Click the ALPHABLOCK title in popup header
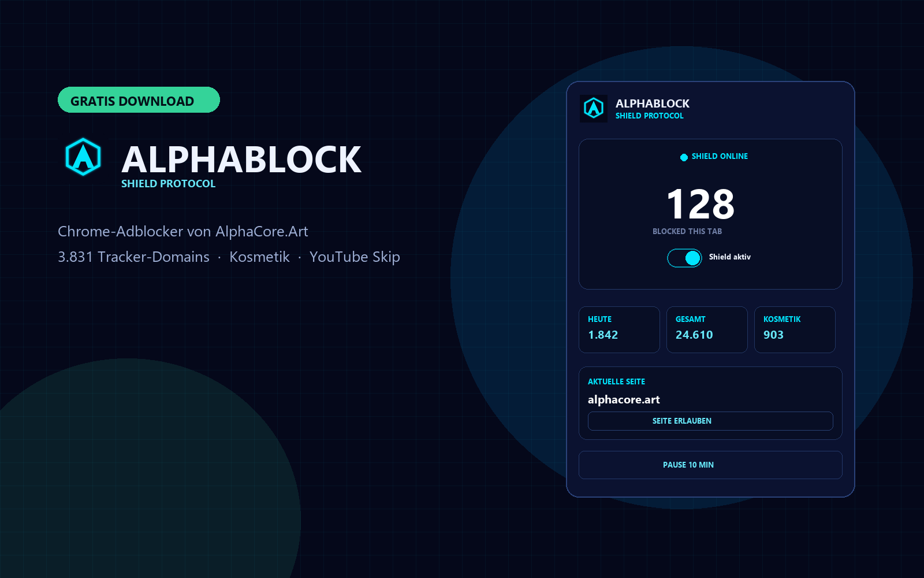 pyautogui.click(x=653, y=103)
